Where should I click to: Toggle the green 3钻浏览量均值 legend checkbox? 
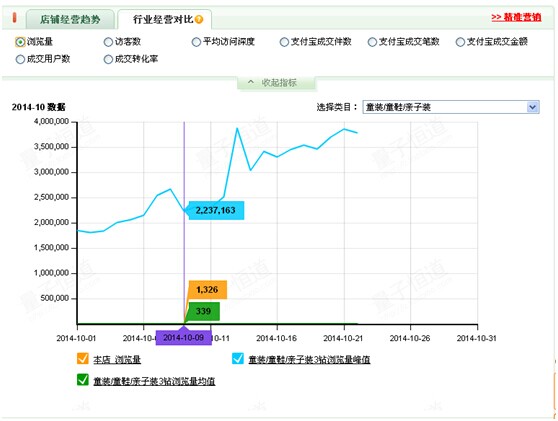pyautogui.click(x=83, y=379)
